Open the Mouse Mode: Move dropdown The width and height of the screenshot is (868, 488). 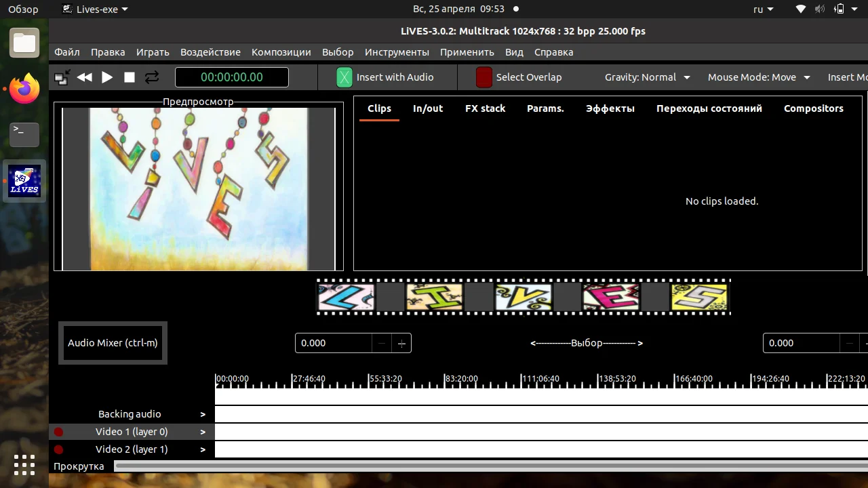[759, 77]
